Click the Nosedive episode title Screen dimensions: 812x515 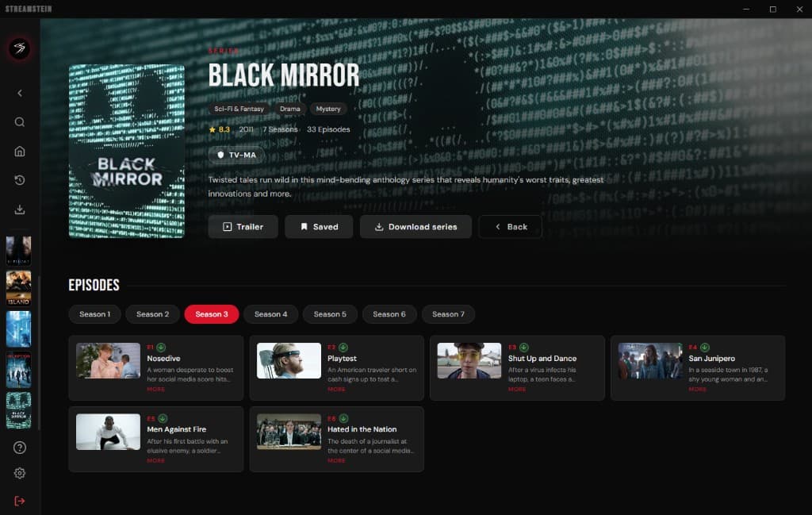(163, 359)
